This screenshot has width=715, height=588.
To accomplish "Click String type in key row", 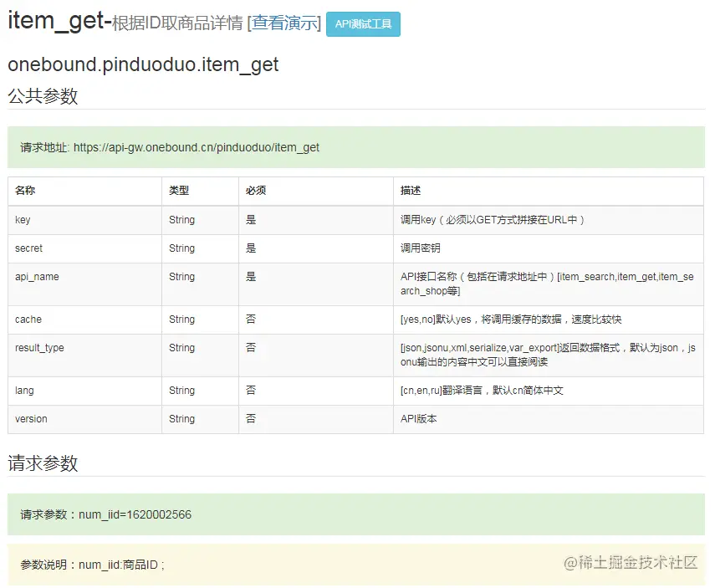I will pos(181,220).
